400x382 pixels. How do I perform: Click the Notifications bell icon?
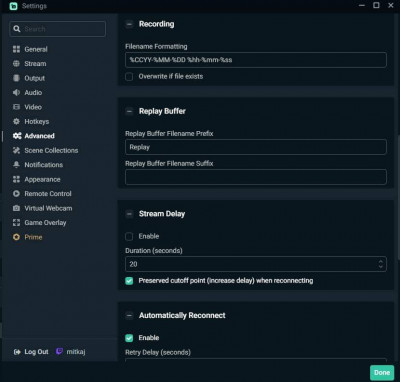pos(16,165)
